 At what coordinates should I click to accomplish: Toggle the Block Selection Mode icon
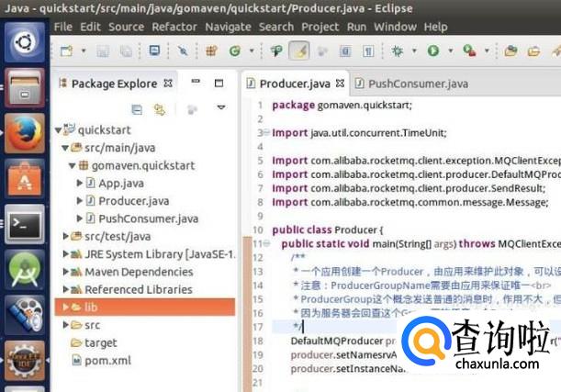coord(345,51)
